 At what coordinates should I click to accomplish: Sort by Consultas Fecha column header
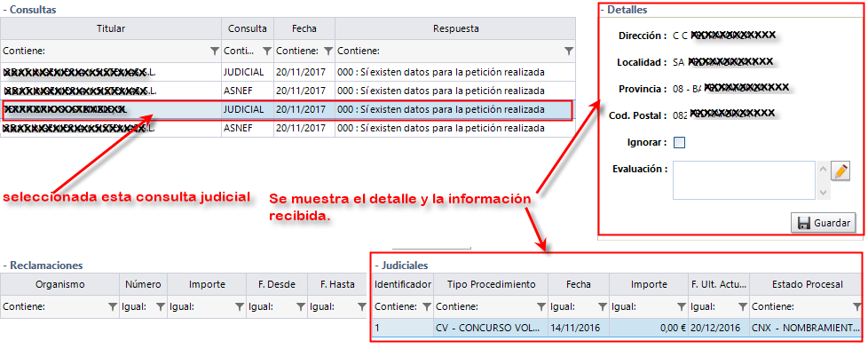[x=304, y=28]
